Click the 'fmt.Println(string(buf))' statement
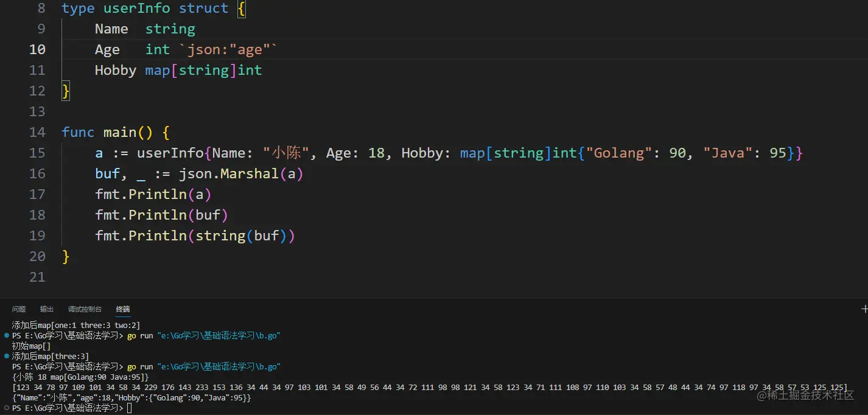This screenshot has width=868, height=415. (x=195, y=236)
